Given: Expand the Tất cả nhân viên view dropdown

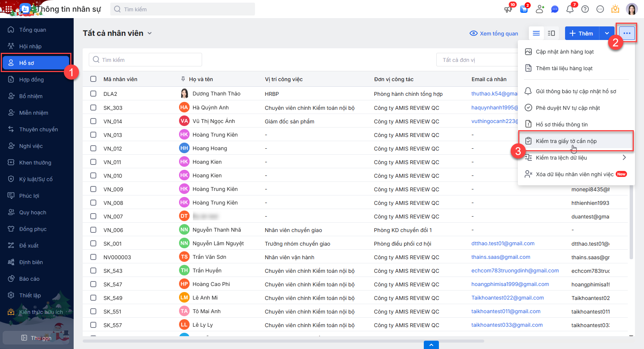Looking at the screenshot, I should click(x=150, y=33).
